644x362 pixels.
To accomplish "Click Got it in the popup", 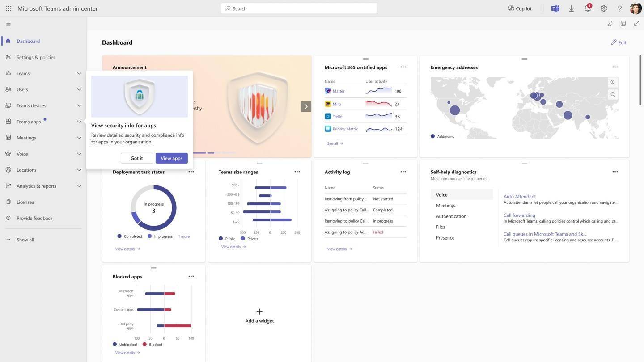I will (x=137, y=158).
